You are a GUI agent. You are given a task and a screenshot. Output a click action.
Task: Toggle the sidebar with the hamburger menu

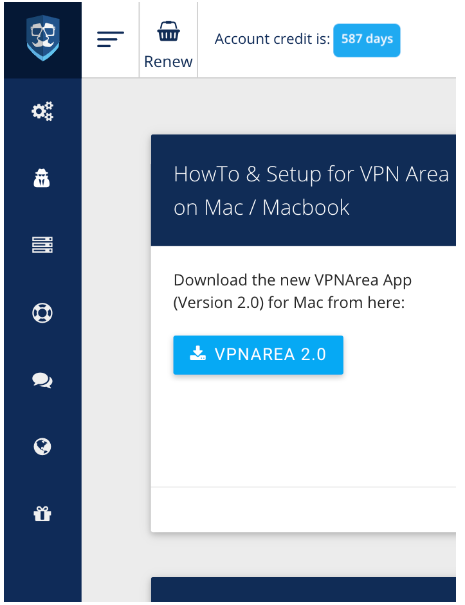(110, 39)
